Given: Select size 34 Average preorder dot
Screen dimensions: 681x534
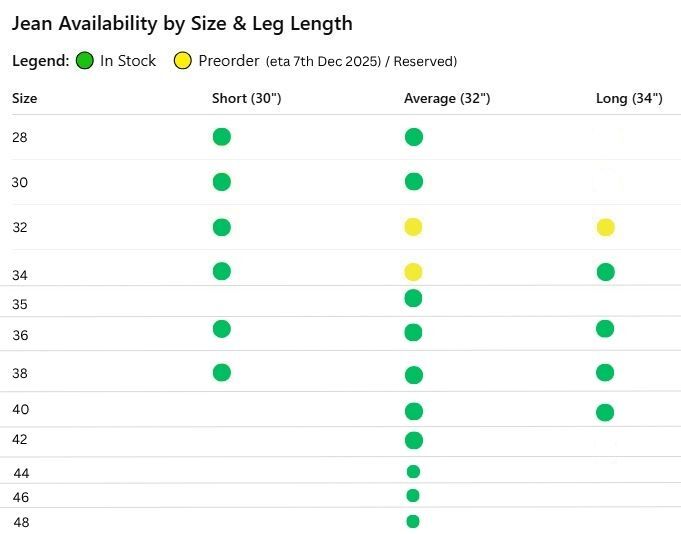Looking at the screenshot, I should (x=414, y=272).
